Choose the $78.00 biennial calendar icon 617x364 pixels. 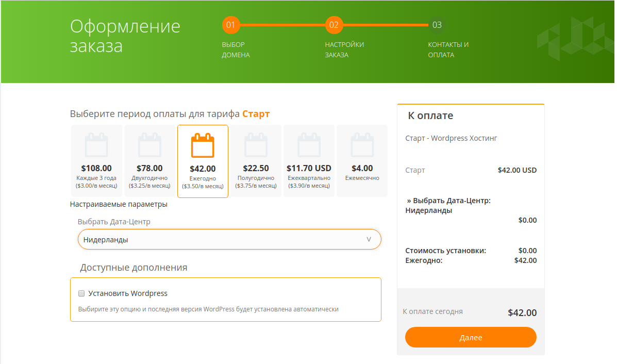[149, 145]
